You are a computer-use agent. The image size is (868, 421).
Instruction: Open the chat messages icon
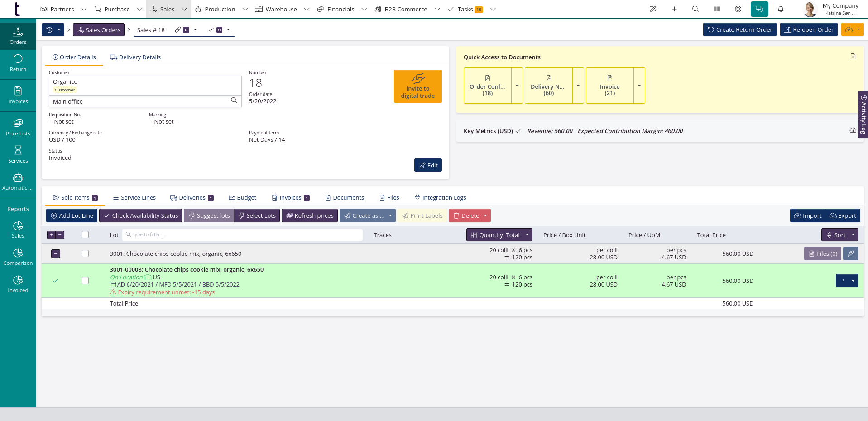[x=759, y=9]
